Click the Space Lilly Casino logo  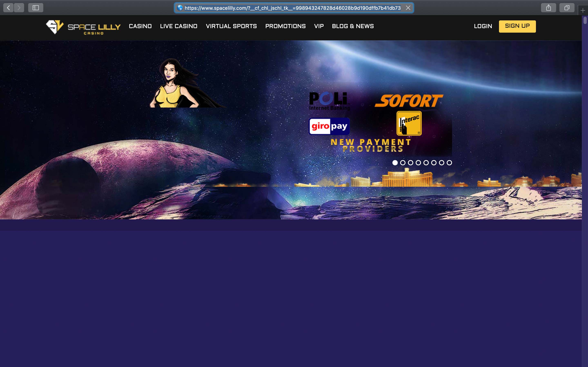(83, 27)
